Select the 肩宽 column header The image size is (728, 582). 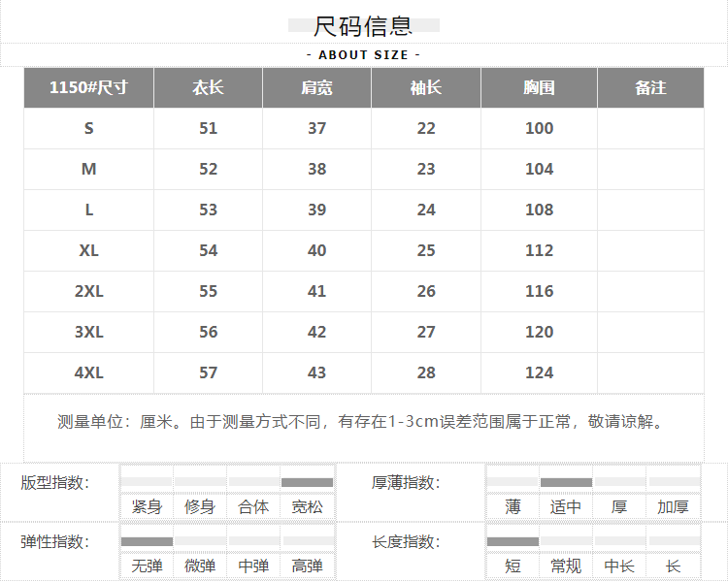point(316,88)
